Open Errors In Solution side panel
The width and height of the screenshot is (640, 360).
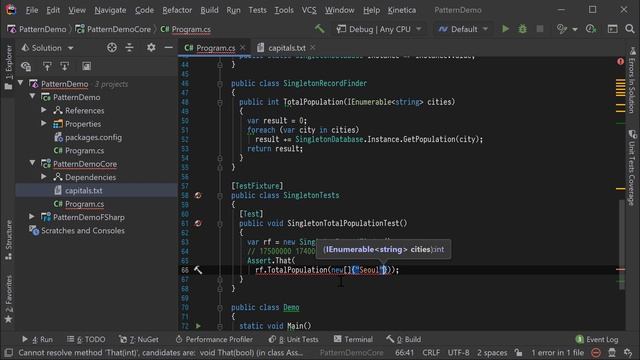632,80
